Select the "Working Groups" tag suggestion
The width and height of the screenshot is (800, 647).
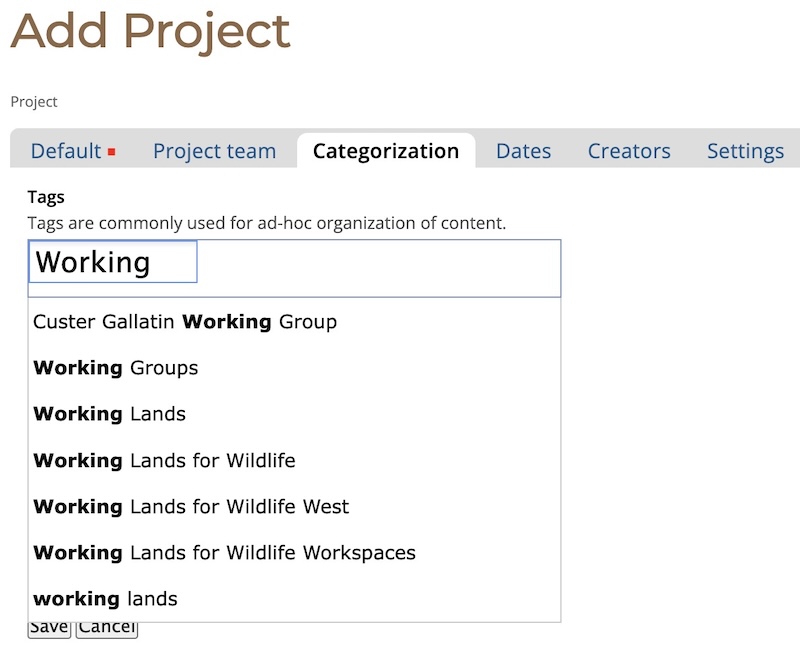[x=116, y=368]
